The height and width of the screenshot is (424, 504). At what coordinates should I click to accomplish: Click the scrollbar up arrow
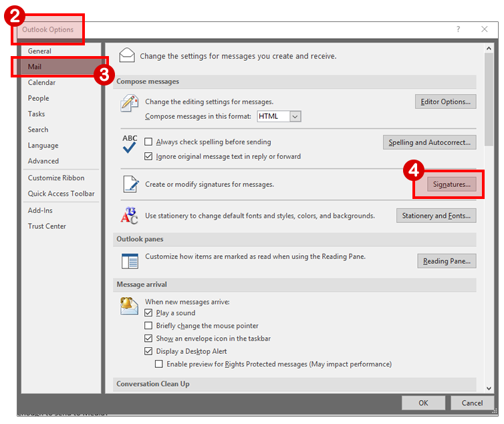[x=489, y=49]
